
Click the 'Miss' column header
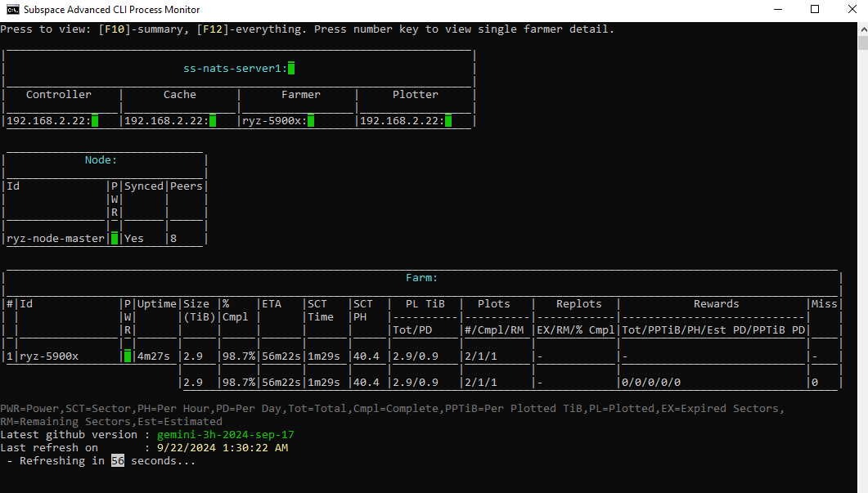point(825,304)
